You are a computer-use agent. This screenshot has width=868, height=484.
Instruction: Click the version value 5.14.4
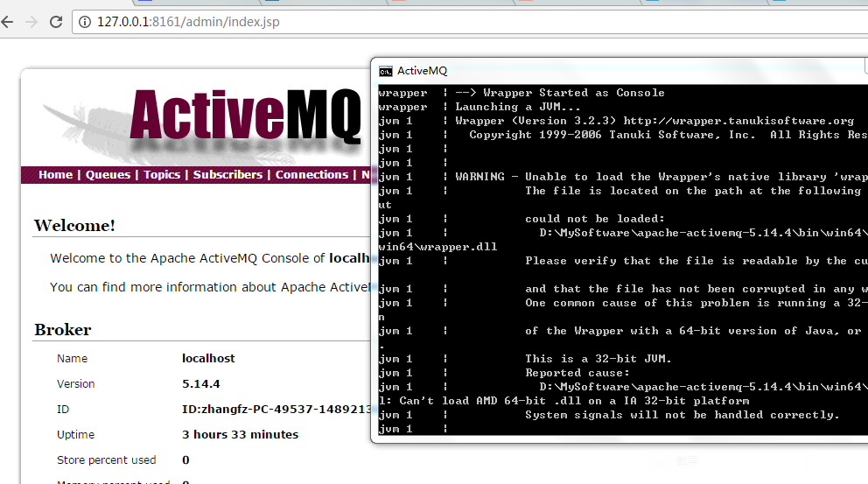coord(201,384)
